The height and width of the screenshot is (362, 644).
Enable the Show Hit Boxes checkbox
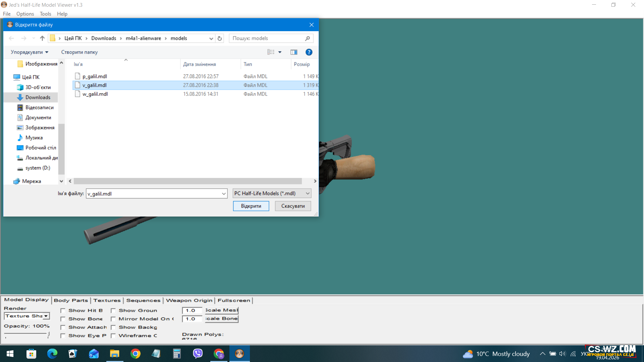pos(63,311)
